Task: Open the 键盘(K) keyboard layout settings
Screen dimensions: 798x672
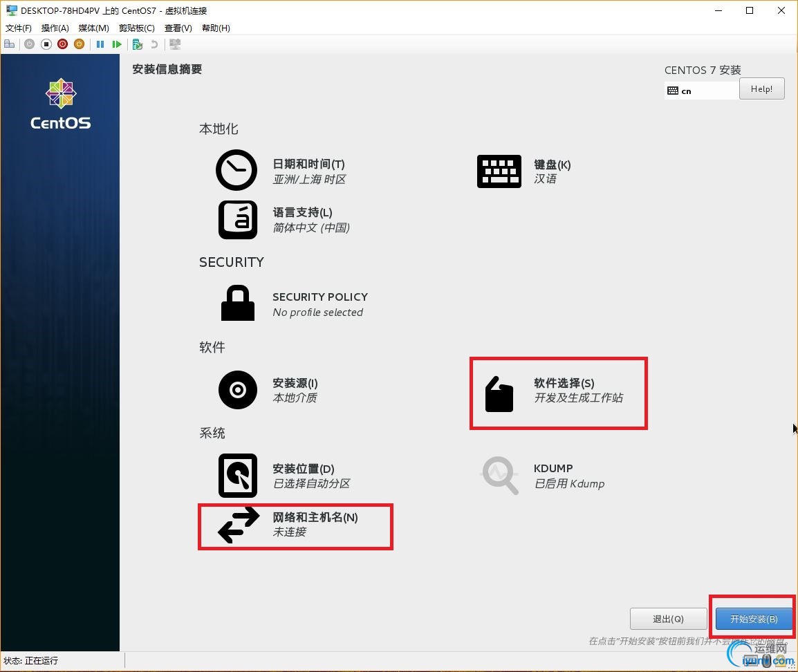Action: [x=523, y=171]
